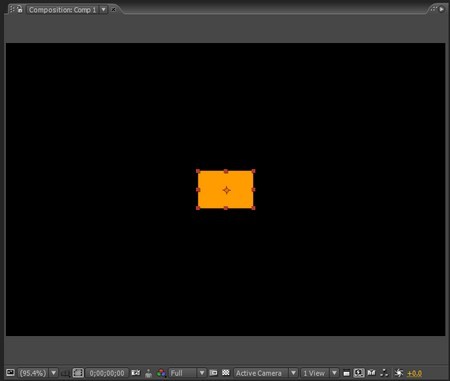The width and height of the screenshot is (450, 381).
Task: Click the current time 0;00;00;00
Action: coord(107,373)
